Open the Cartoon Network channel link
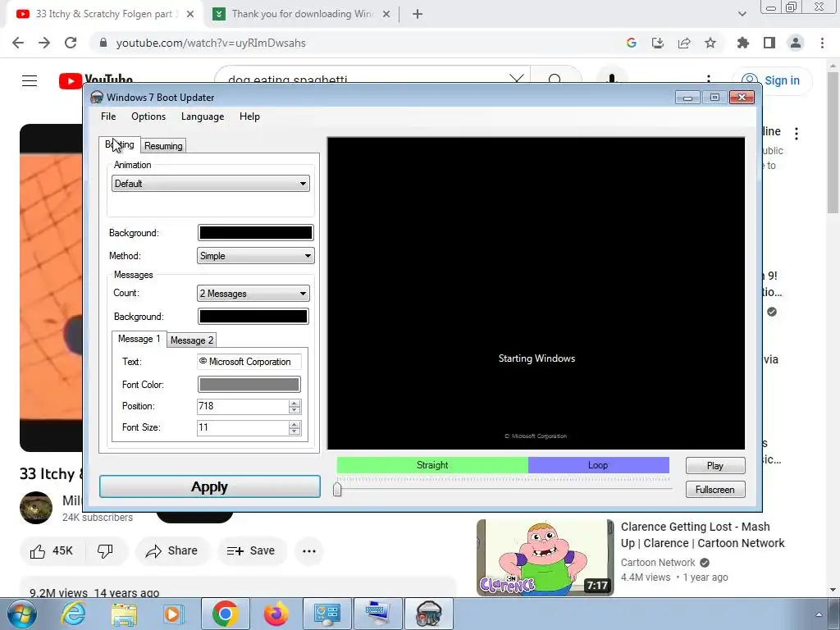This screenshot has height=630, width=840. coord(658,563)
